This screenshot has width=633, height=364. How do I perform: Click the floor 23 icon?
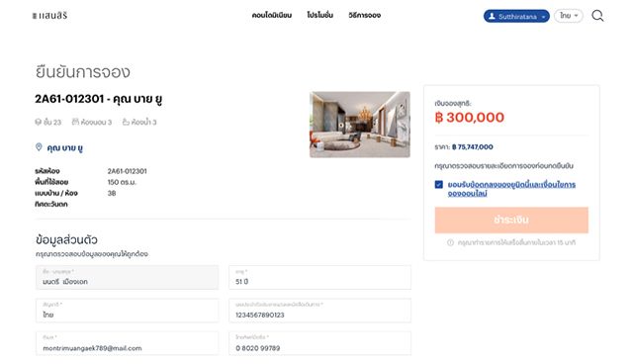[x=39, y=122]
